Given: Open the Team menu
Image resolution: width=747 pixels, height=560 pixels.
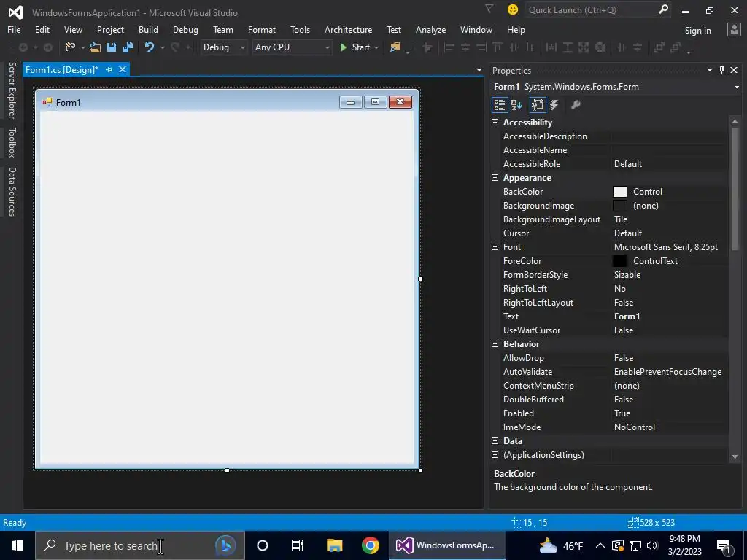Looking at the screenshot, I should click(223, 29).
